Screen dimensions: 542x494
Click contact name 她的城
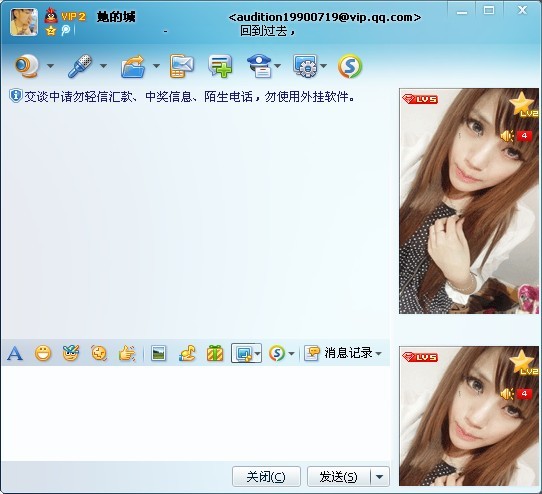click(x=116, y=17)
